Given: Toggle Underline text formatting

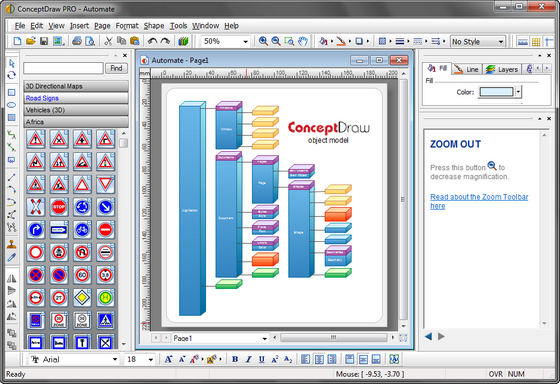Looking at the screenshot, I should point(261,359).
